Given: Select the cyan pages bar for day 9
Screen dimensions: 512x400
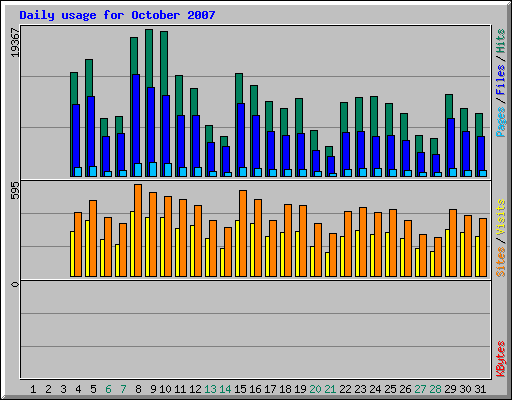Looking at the screenshot, I should click(153, 169).
